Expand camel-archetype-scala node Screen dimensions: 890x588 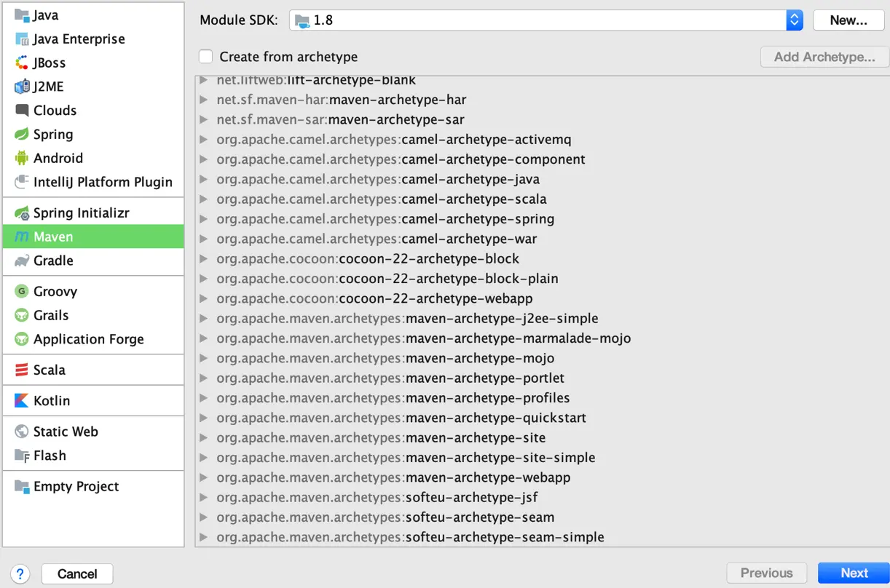pyautogui.click(x=203, y=199)
